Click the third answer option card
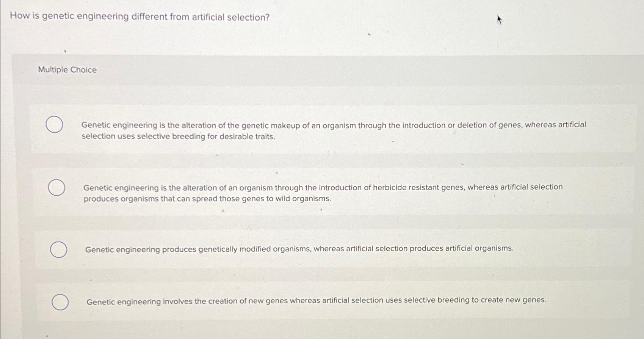Viewport: 644px width, 339px height. 330,249
